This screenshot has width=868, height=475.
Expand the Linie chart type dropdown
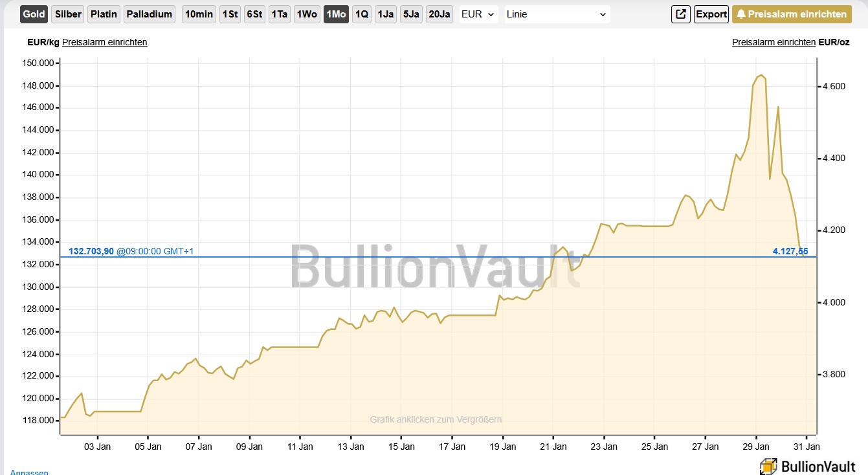[x=557, y=14]
